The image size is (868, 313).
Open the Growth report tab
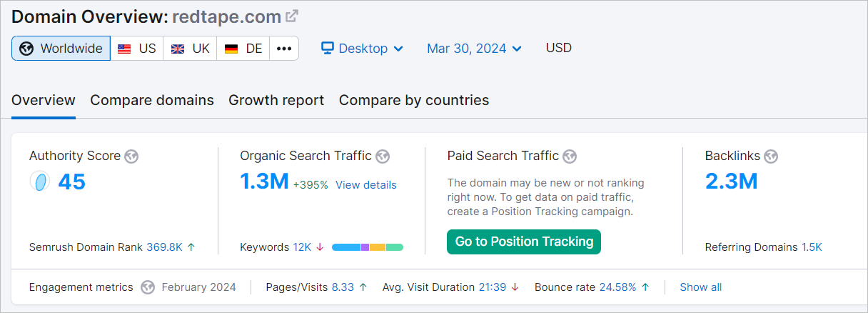pos(276,100)
